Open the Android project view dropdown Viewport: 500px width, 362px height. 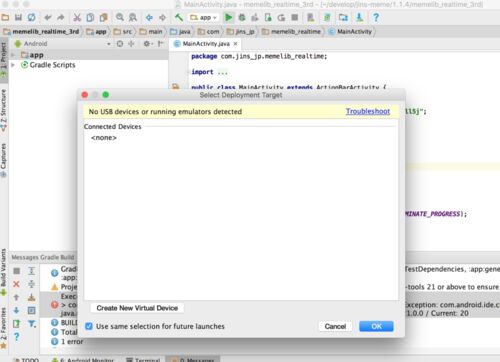[x=62, y=44]
